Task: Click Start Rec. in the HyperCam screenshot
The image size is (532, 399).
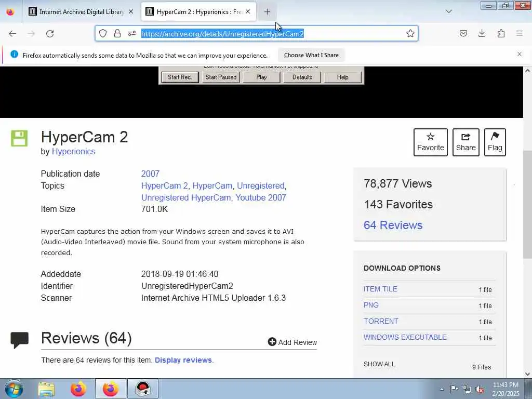Action: [x=180, y=77]
